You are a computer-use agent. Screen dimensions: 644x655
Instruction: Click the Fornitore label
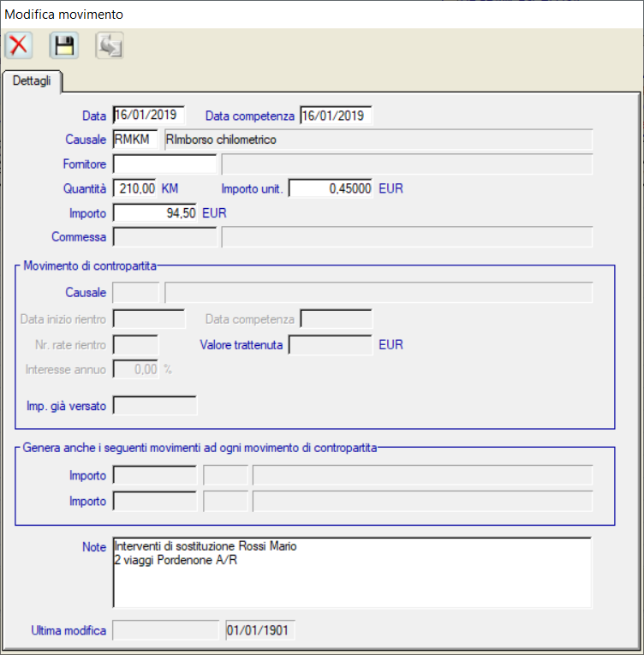(x=85, y=164)
